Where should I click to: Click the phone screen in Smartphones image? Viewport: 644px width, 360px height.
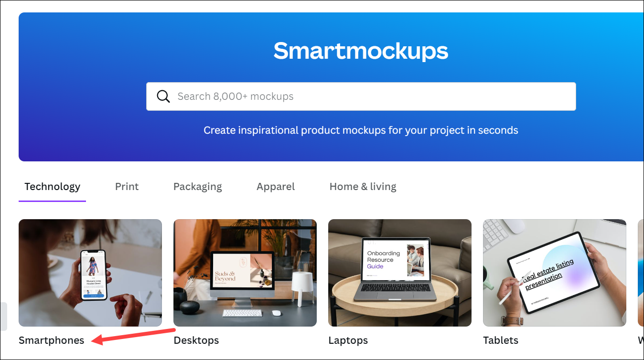pyautogui.click(x=94, y=275)
